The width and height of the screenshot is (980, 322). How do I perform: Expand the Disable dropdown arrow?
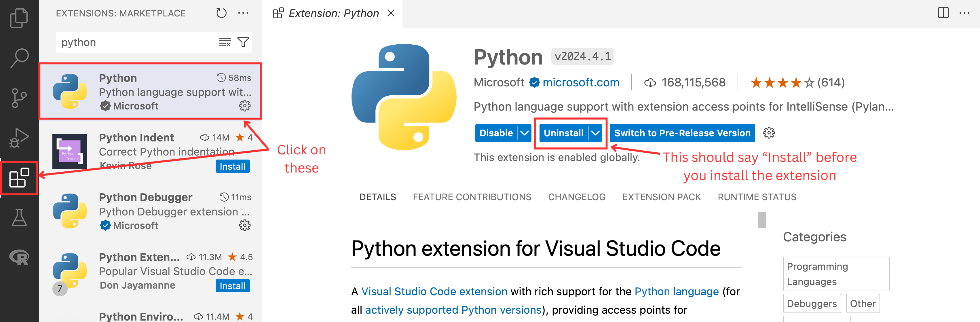[525, 133]
